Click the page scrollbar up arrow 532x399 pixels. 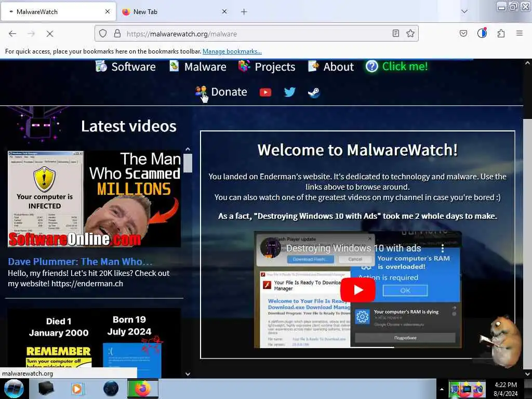[528, 63]
